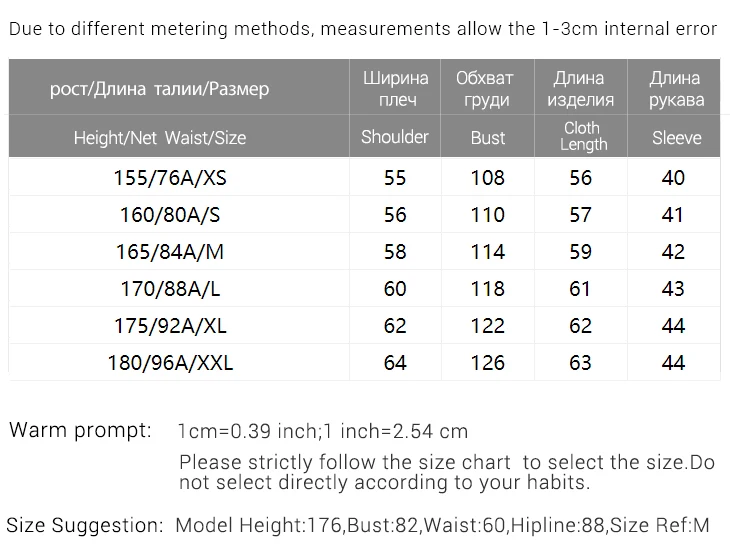This screenshot has height=548, width=730.
Task: Click the Russian header Обхват груди
Action: [x=486, y=88]
